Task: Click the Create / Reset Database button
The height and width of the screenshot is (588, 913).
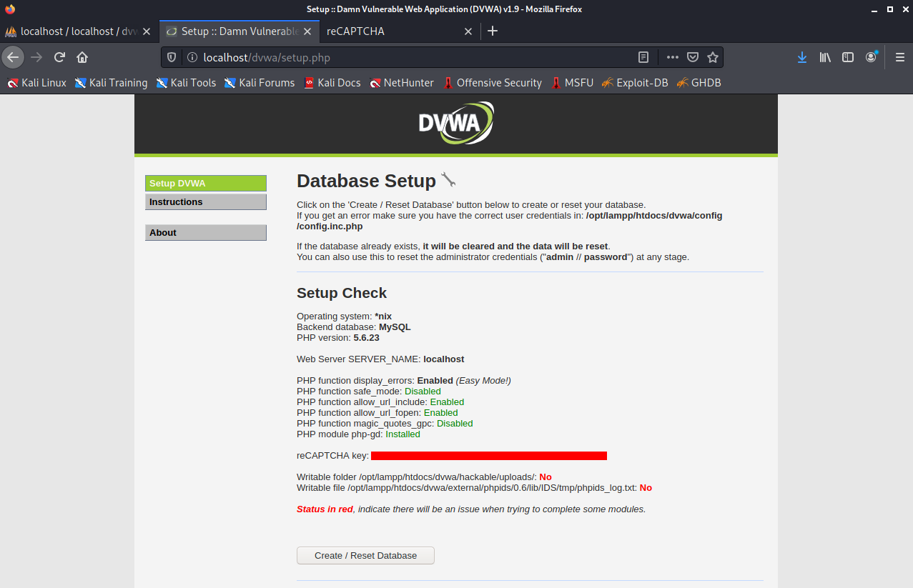Action: pos(365,555)
